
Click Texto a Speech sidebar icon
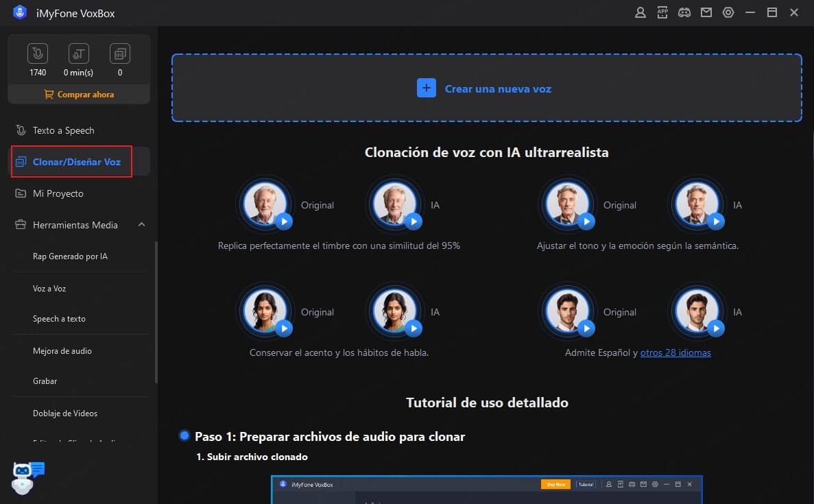[x=21, y=130]
